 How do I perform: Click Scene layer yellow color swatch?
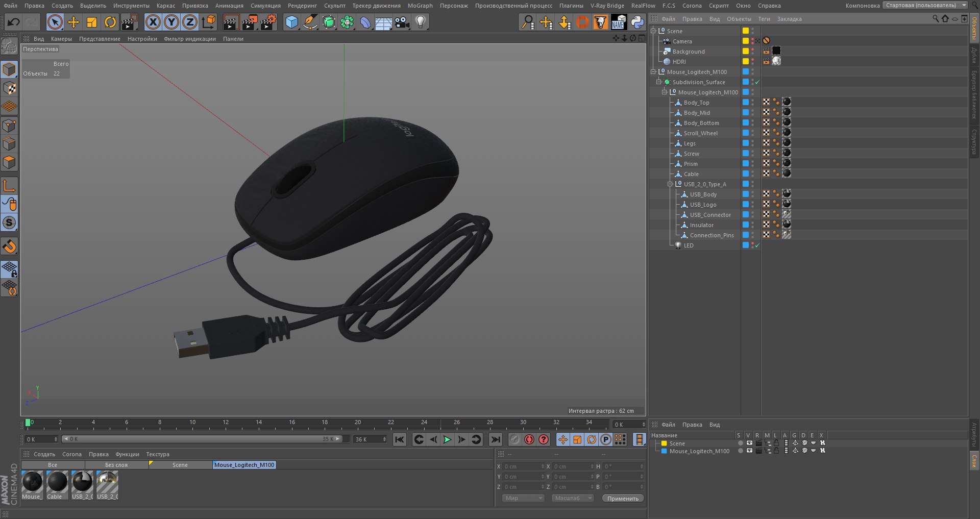tap(664, 443)
